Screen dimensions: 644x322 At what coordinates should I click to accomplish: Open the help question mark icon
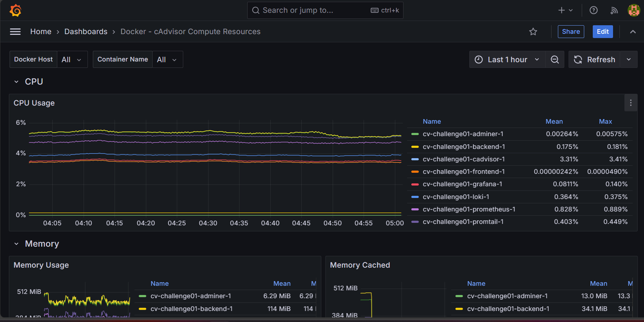coord(593,10)
